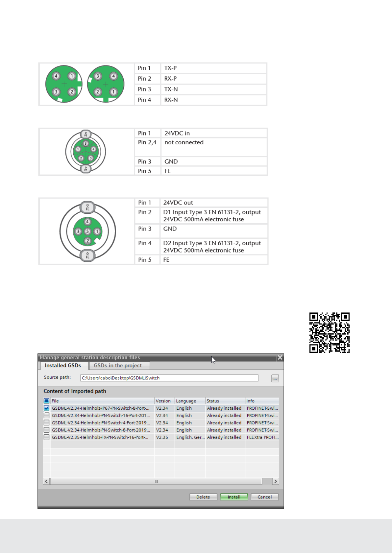The image size is (392, 554).
Task: Select the GSDML-V2.34-Helmholz-PN-Switch-4-Port-2019 file name
Action: pyautogui.click(x=101, y=422)
